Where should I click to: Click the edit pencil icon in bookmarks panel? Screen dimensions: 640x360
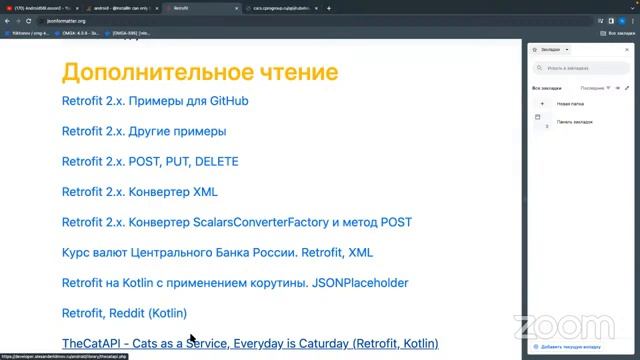[x=627, y=88]
